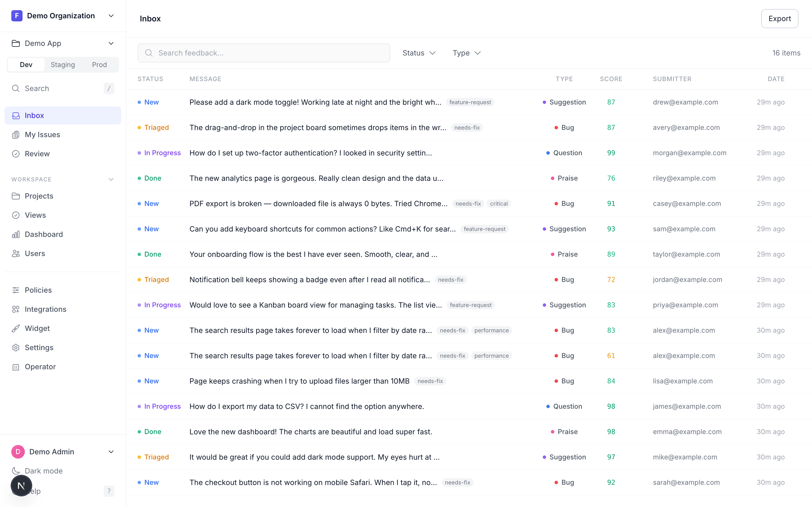812x507 pixels.
Task: Open the Type filter dropdown
Action: 466,53
